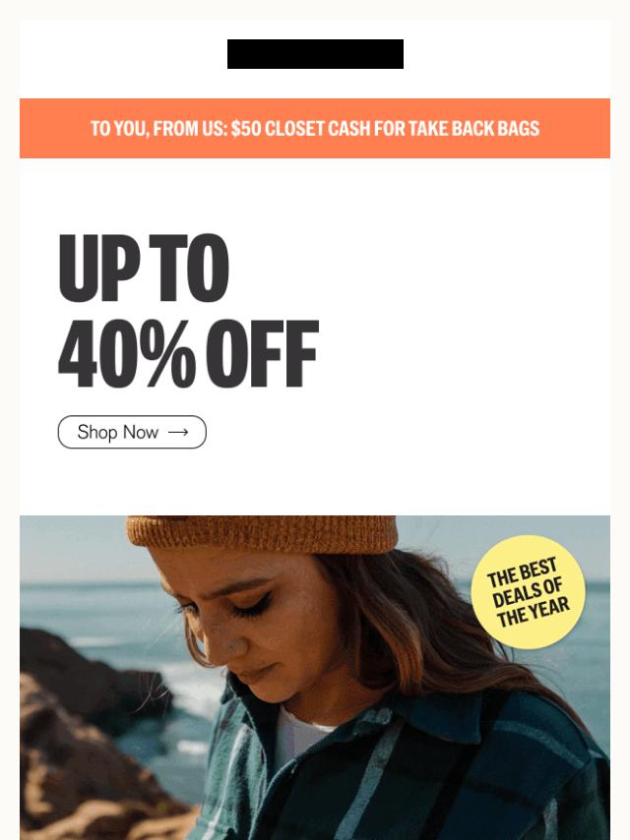The height and width of the screenshot is (840, 630).
Task: Click the arrow icon inside Shop Now button
Action: (178, 432)
